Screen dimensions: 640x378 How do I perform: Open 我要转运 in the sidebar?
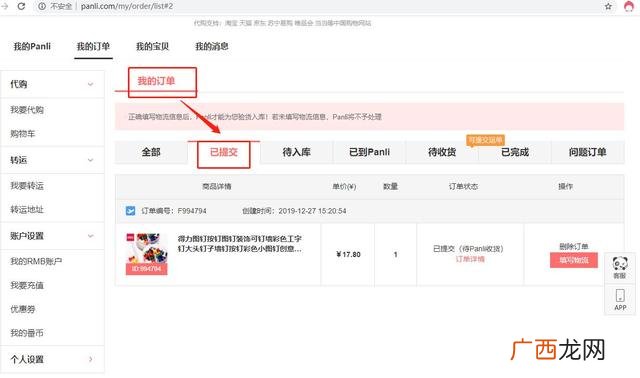[x=27, y=186]
